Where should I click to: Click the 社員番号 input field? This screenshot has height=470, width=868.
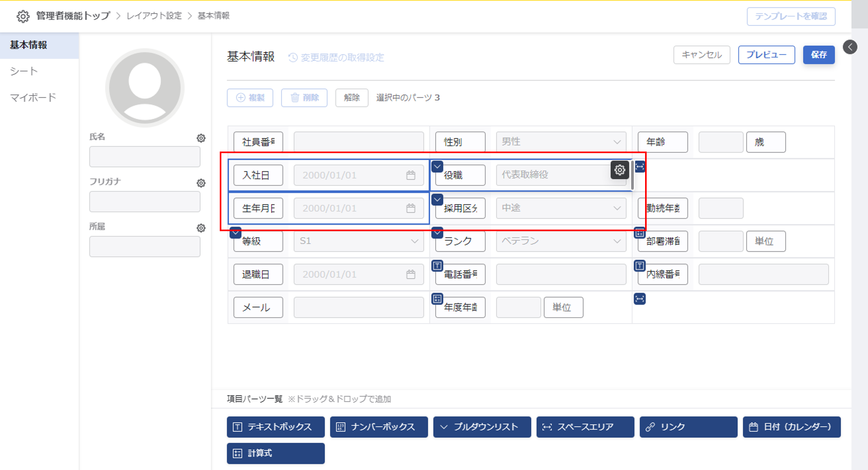pyautogui.click(x=358, y=142)
